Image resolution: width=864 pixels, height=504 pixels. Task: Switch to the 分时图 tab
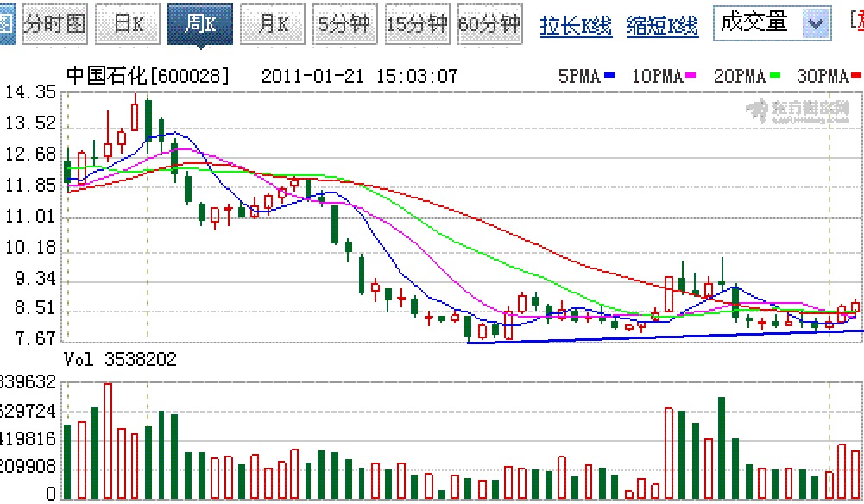(54, 24)
